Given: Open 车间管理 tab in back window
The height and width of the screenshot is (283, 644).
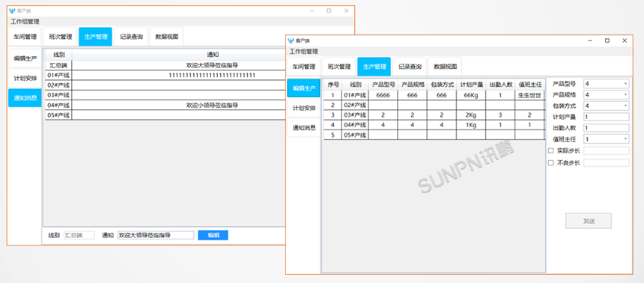Looking at the screenshot, I should tap(25, 37).
